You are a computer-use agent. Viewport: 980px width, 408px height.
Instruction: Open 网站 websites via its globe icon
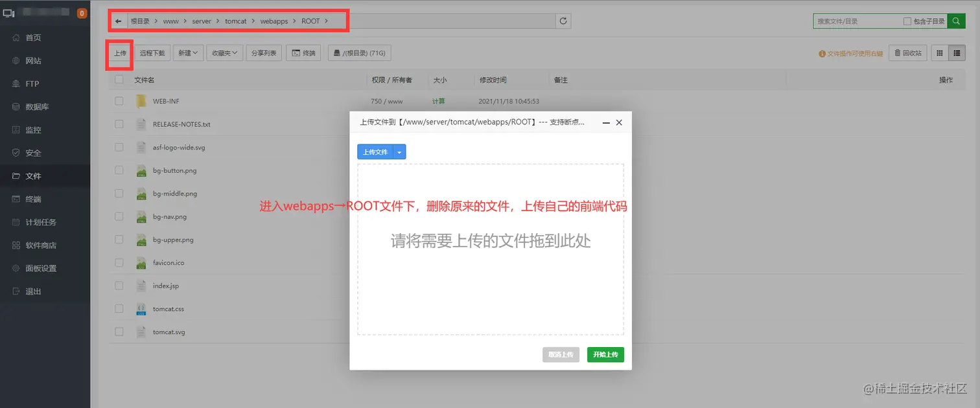coord(16,60)
